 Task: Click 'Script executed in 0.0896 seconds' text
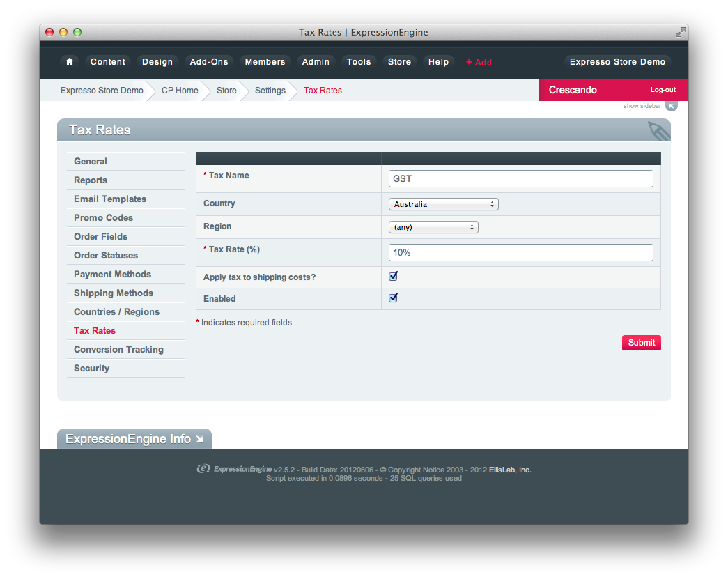click(324, 478)
